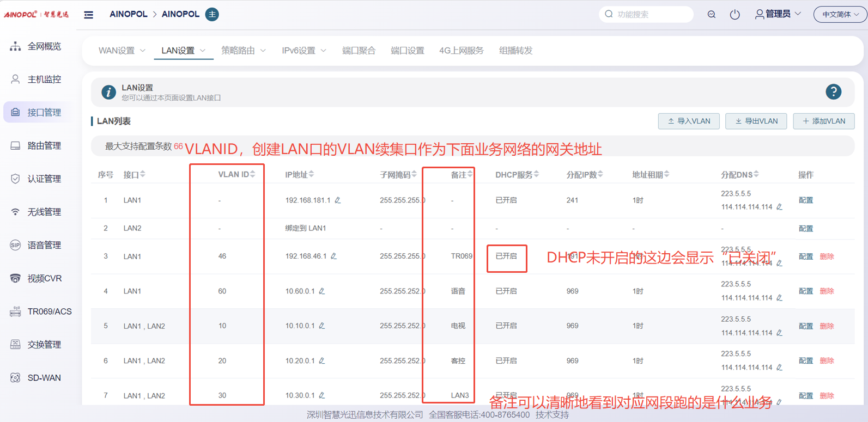Switch to the 端口聚合 tab
This screenshot has height=422, width=868.
tap(359, 51)
